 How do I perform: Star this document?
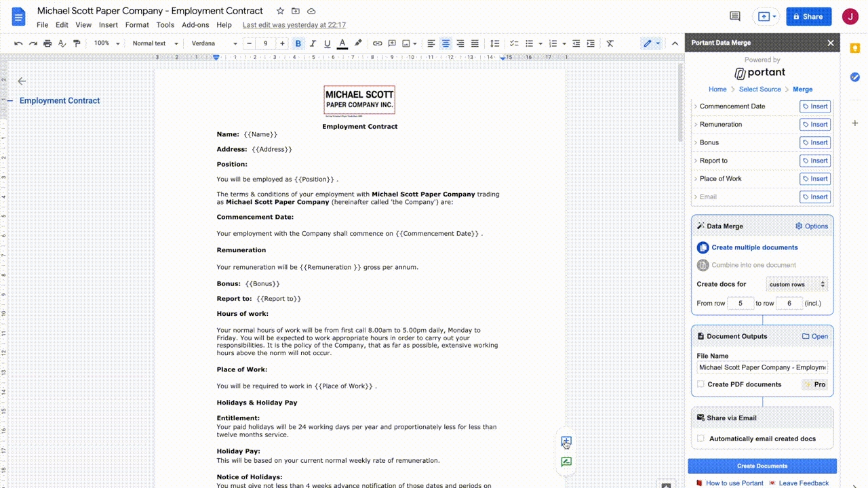tap(280, 11)
